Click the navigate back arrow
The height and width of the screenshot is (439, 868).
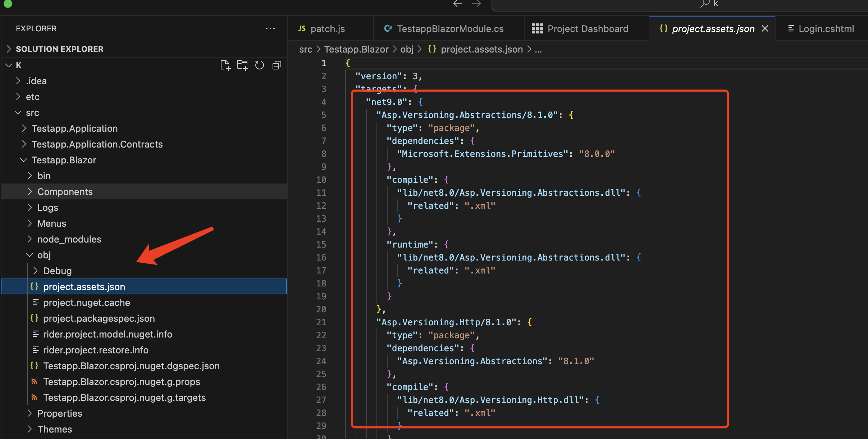458,4
